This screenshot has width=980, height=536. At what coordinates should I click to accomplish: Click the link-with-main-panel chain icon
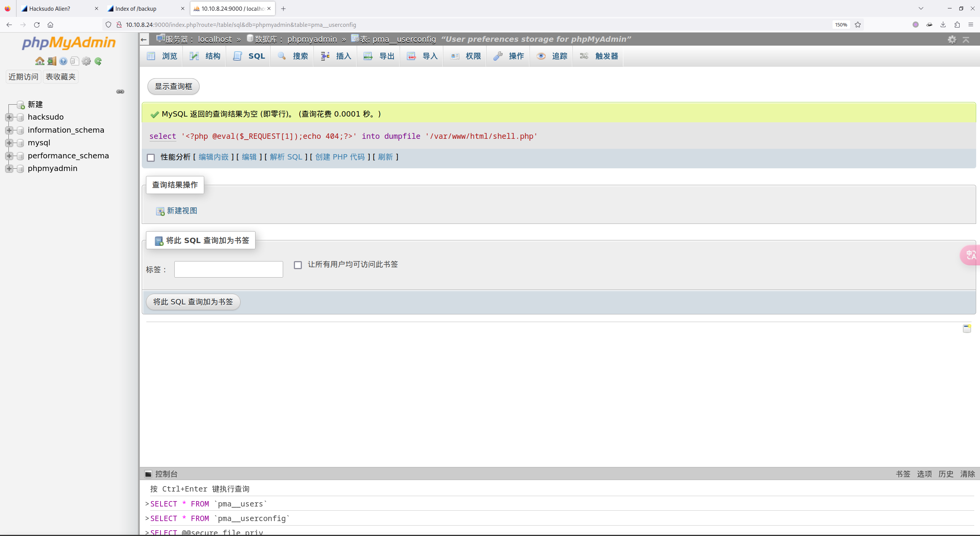[120, 92]
